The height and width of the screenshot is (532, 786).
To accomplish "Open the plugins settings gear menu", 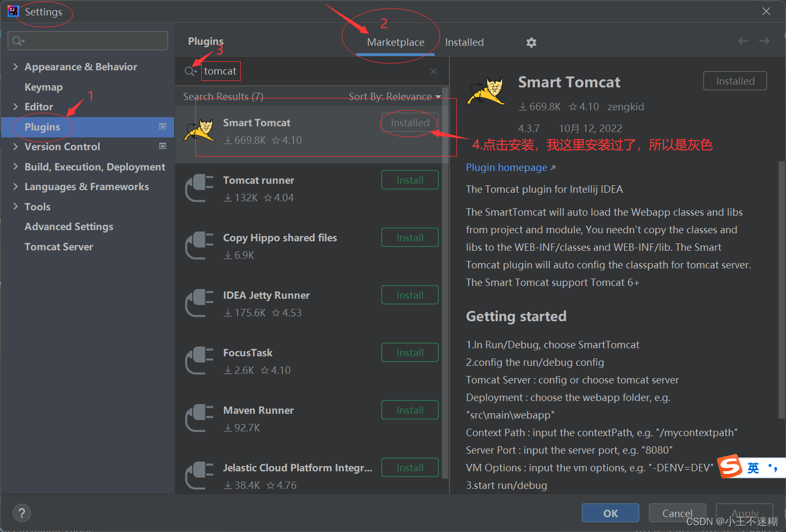I will click(x=531, y=43).
